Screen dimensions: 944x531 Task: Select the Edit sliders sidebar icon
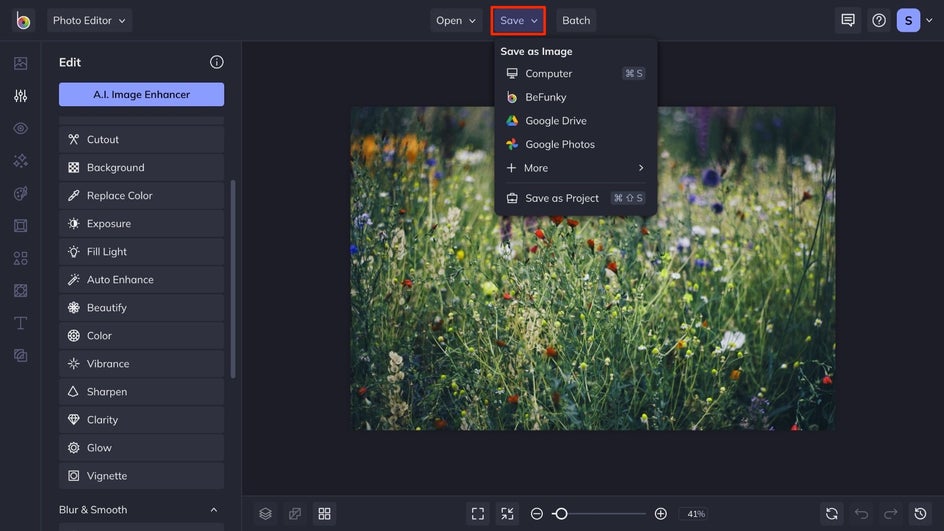pyautogui.click(x=20, y=96)
